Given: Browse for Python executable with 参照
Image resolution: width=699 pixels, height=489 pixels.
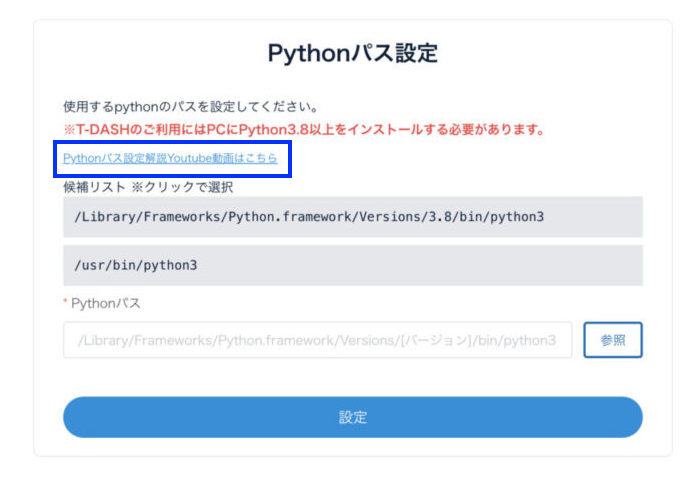Looking at the screenshot, I should tap(612, 340).
